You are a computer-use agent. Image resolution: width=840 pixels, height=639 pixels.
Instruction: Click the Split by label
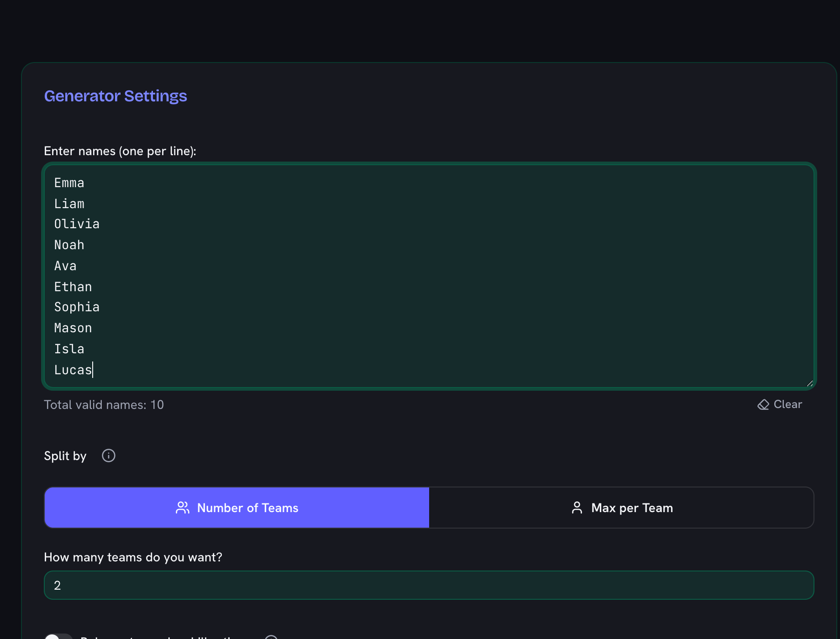65,456
